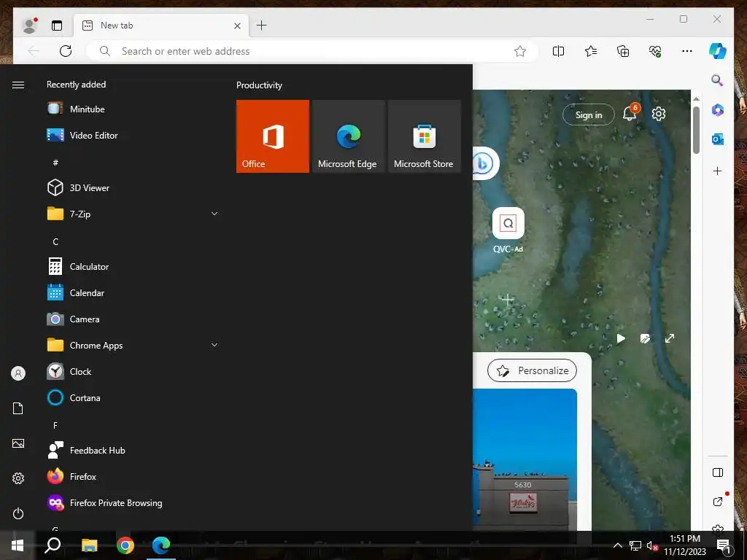The height and width of the screenshot is (560, 747).
Task: Add app to Edge sidebar plus
Action: [x=718, y=171]
